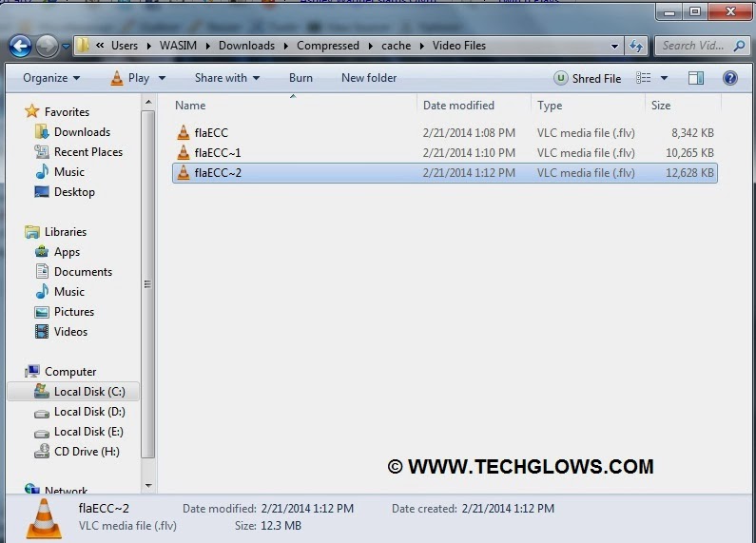The width and height of the screenshot is (756, 543).
Task: Open Music under Libraries
Action: point(69,292)
